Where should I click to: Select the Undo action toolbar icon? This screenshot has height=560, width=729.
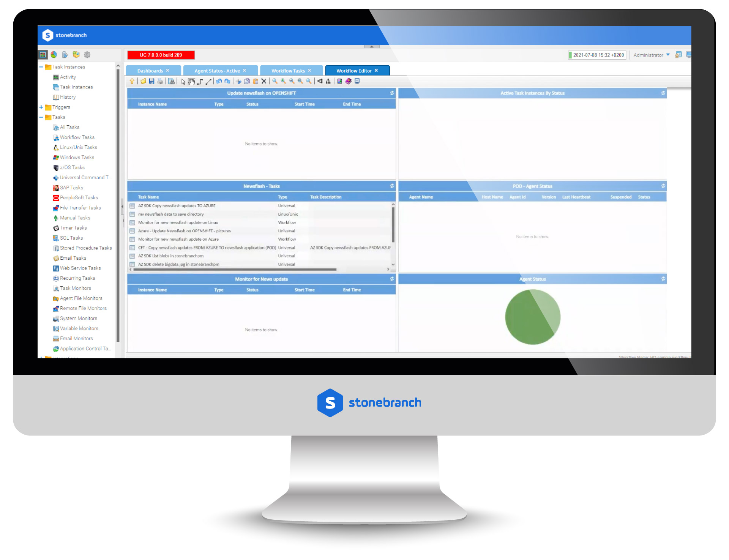click(x=218, y=82)
